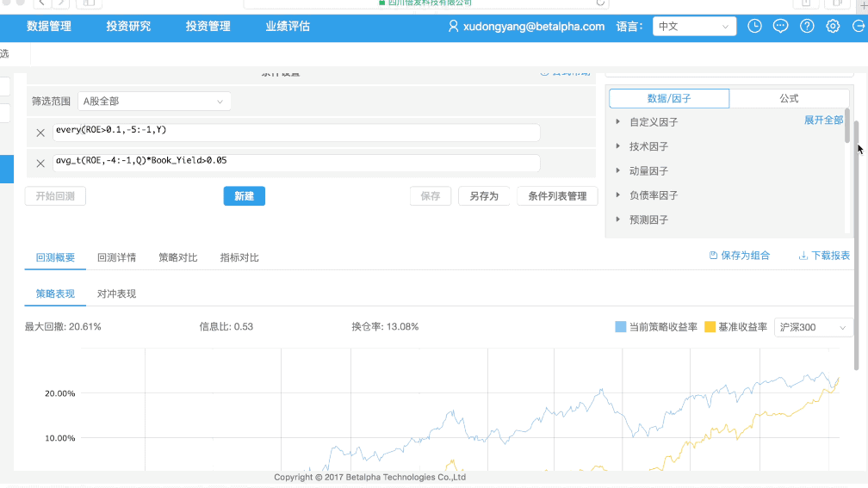The width and height of the screenshot is (868, 488).
Task: Click the browser back arrow
Action: click(x=42, y=3)
